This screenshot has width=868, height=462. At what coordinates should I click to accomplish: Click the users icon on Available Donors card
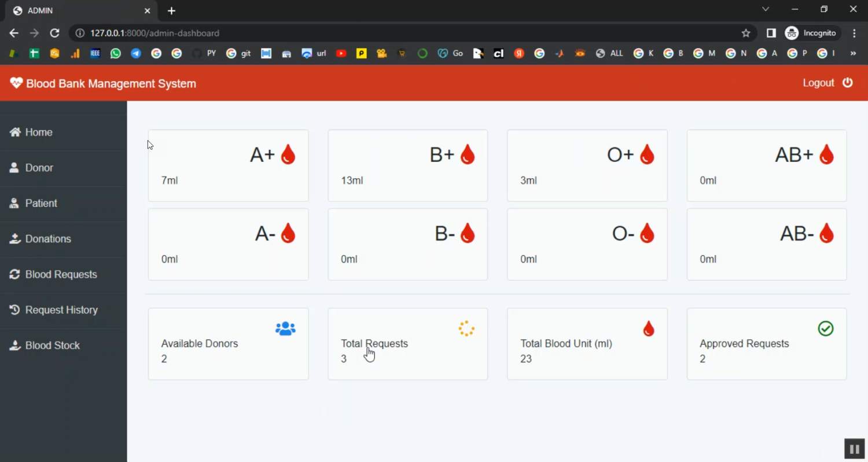click(285, 329)
